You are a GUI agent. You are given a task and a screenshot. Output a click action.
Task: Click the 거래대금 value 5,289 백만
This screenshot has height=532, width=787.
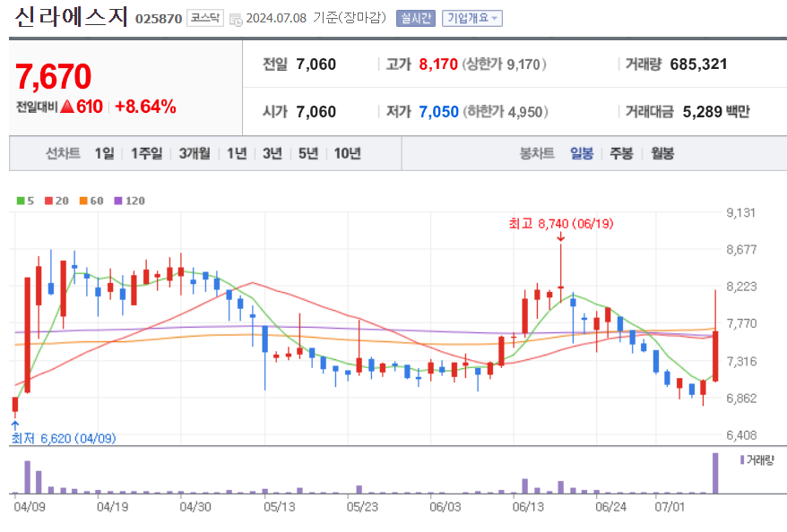[x=716, y=111]
